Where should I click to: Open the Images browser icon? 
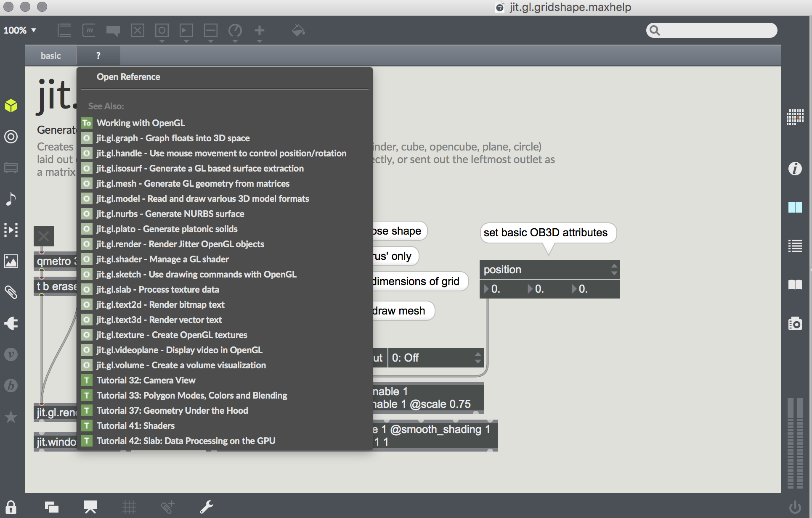11,261
